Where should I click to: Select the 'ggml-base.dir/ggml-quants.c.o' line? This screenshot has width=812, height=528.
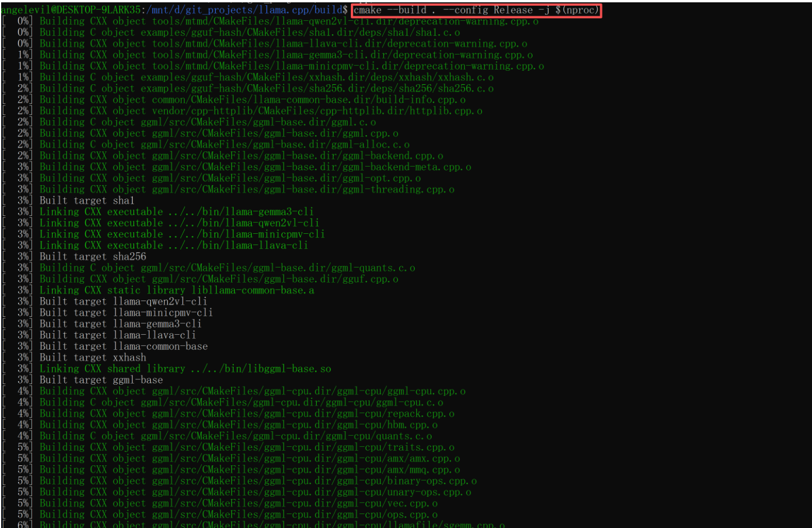tap(208, 268)
